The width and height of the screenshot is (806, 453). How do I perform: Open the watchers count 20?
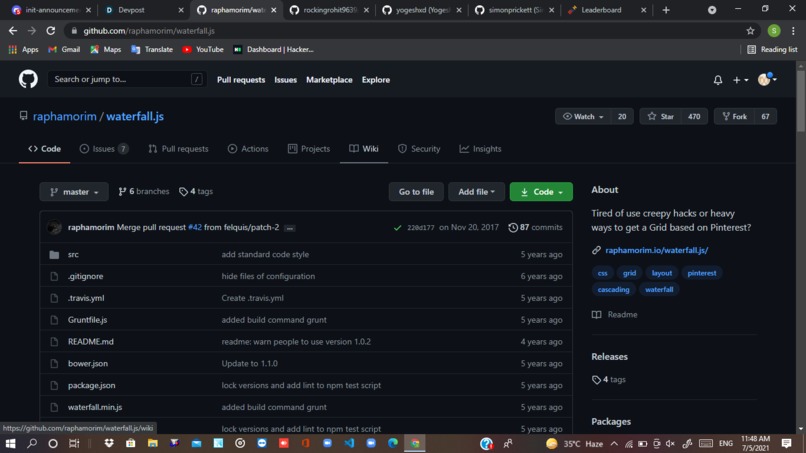[622, 117]
